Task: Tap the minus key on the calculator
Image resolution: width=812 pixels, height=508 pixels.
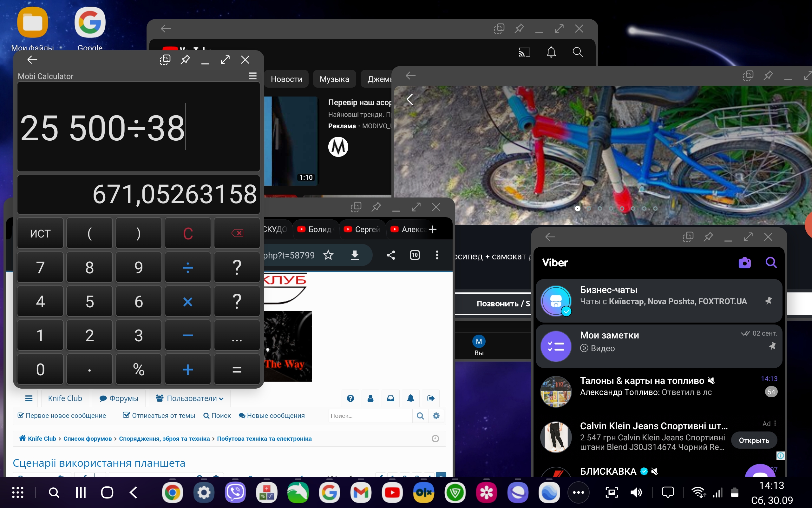Action: [x=188, y=335]
